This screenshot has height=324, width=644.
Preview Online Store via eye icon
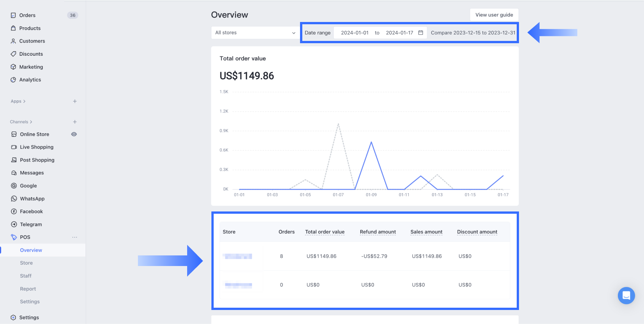tap(74, 134)
